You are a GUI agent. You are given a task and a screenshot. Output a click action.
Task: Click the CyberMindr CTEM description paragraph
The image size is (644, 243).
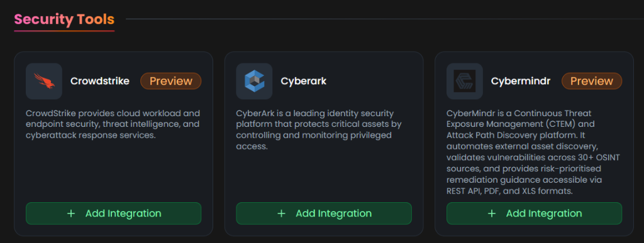click(533, 152)
